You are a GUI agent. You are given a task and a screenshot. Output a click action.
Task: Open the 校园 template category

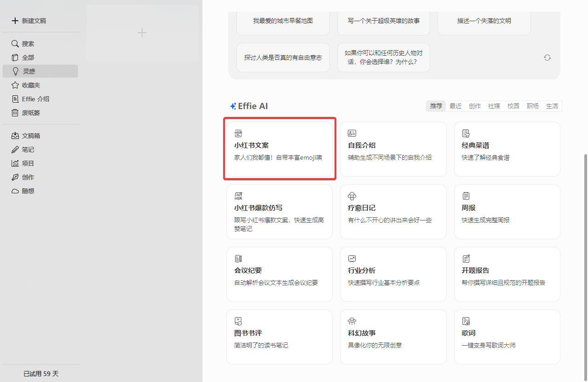(x=513, y=106)
